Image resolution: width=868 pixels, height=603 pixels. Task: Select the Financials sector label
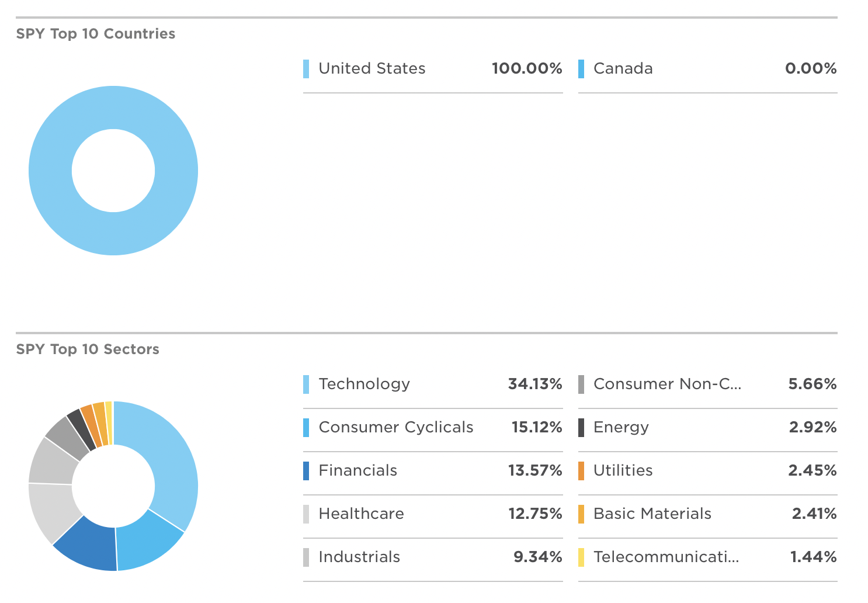click(x=358, y=470)
